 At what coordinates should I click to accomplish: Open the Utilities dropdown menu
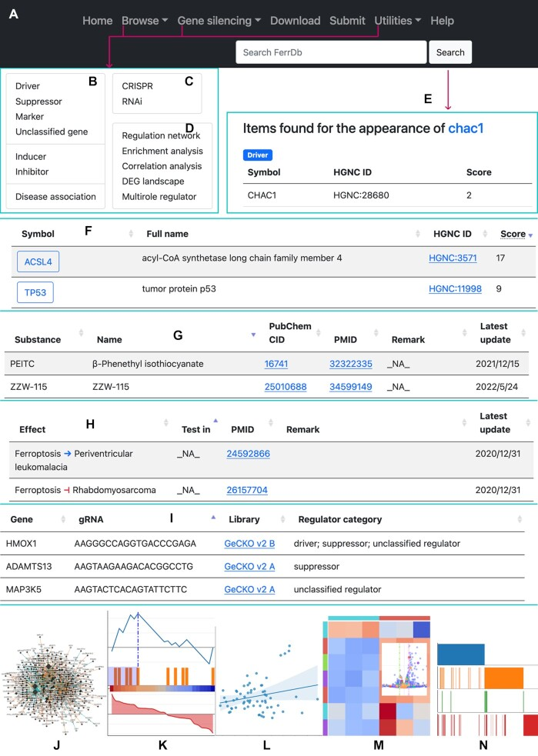[x=398, y=21]
